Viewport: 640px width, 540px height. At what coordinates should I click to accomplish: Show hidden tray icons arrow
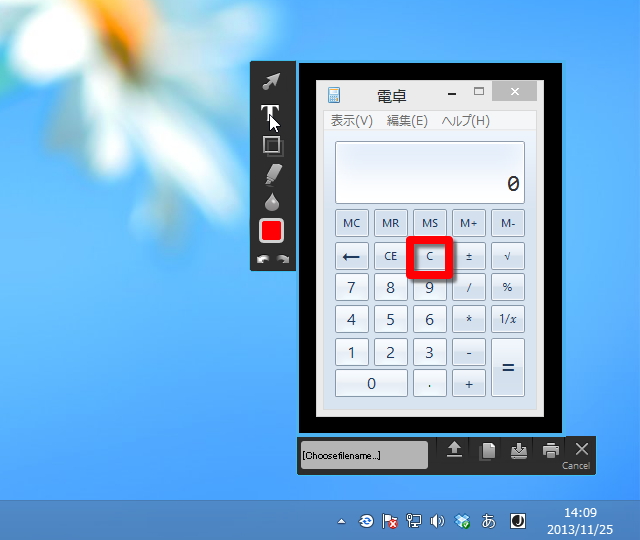342,521
